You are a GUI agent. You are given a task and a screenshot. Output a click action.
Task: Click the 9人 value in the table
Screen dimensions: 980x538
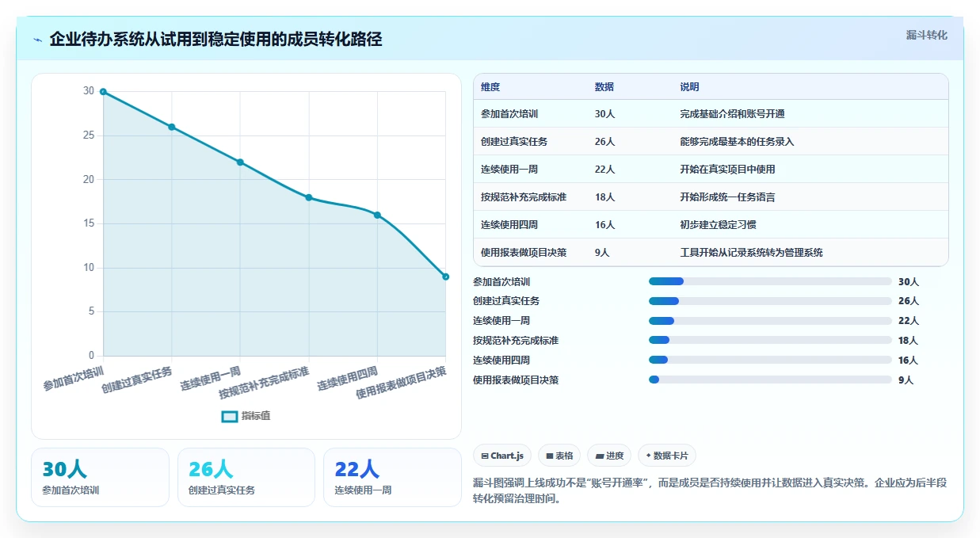pyautogui.click(x=602, y=253)
